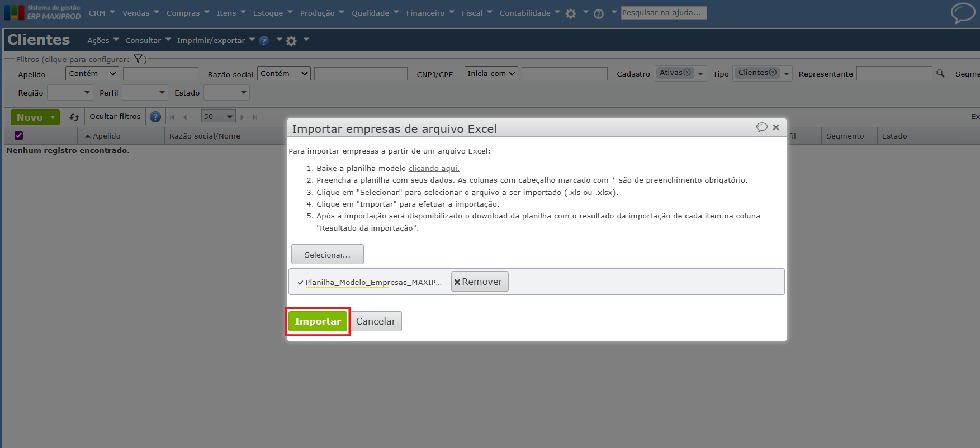This screenshot has width=980, height=448.
Task: Open the Contabilidade menu
Action: pos(530,13)
